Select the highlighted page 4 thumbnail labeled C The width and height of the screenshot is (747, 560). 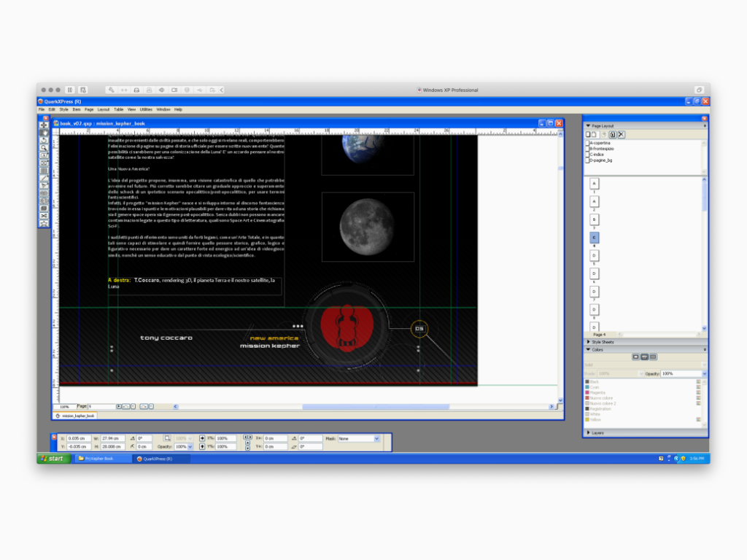[x=594, y=238]
